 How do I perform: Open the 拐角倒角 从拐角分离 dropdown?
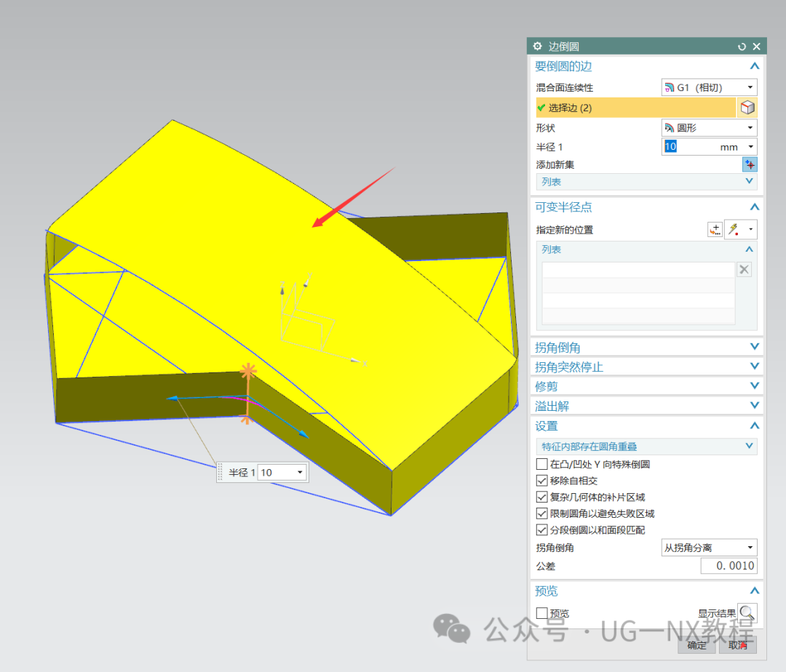point(709,548)
